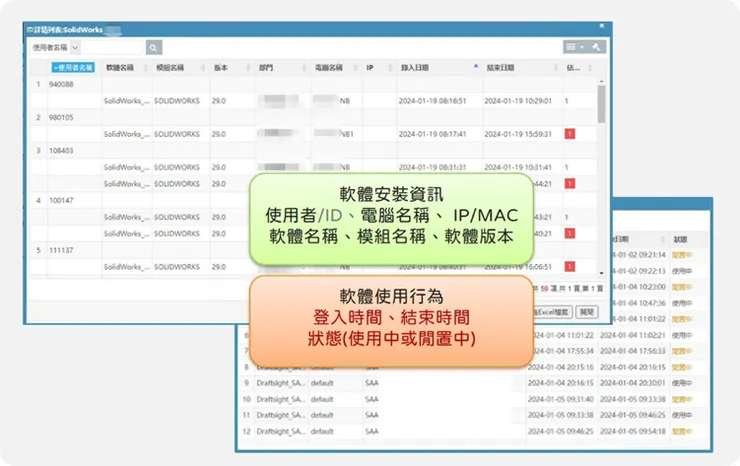This screenshot has width=740, height=466.
Task: Sort by the 版本 column header
Action: (x=221, y=68)
